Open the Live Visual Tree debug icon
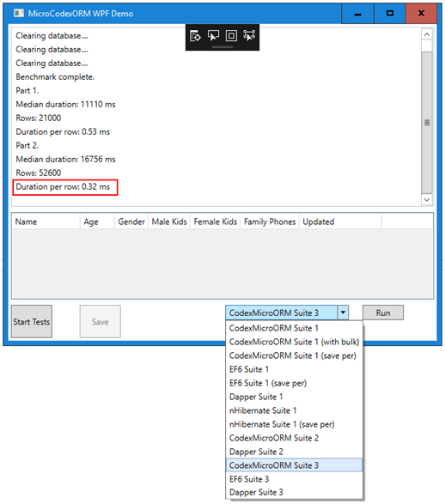This screenshot has width=445, height=504. (x=195, y=36)
